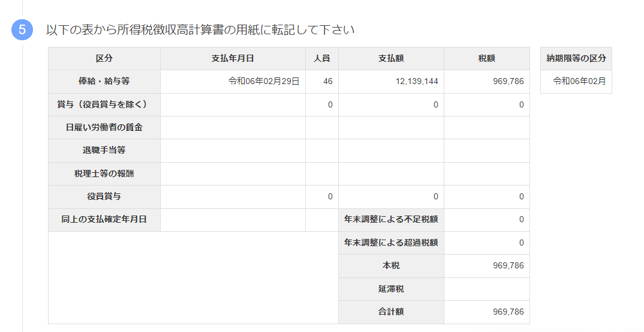Click the 令和06年02月 deadline value
The image size is (644, 332).
click(x=579, y=81)
